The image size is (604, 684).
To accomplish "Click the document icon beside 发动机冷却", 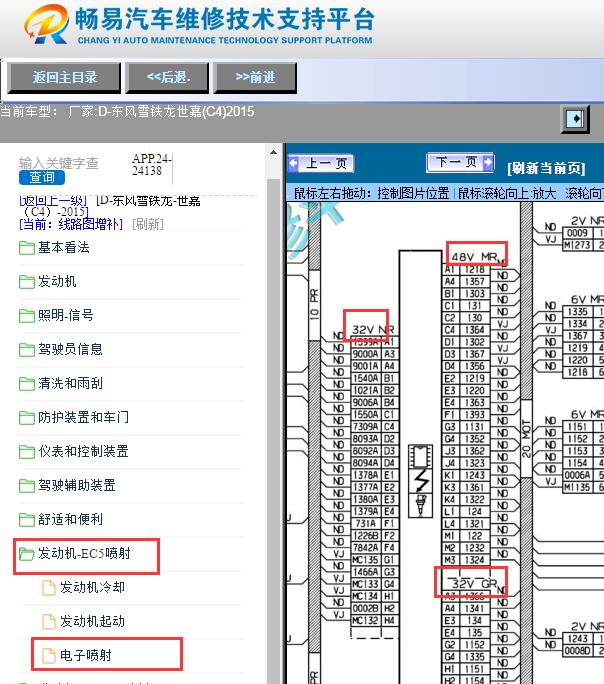I will click(48, 588).
